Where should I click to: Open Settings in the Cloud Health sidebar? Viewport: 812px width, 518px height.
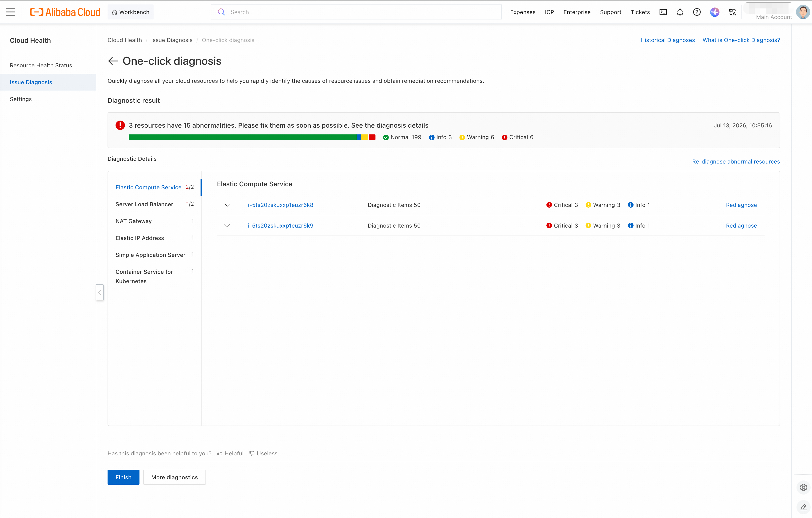48,99
